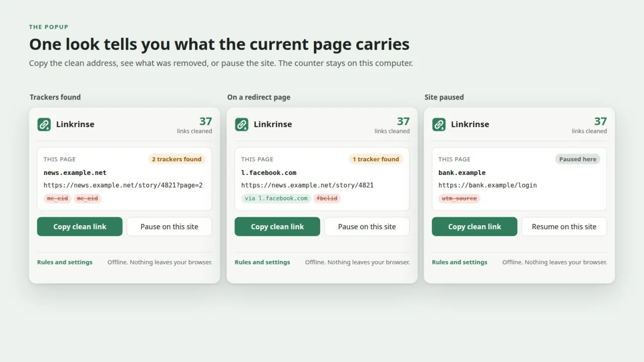Viewport: 644px width, 362px height.
Task: Click the bank.example domain name
Action: point(462,172)
